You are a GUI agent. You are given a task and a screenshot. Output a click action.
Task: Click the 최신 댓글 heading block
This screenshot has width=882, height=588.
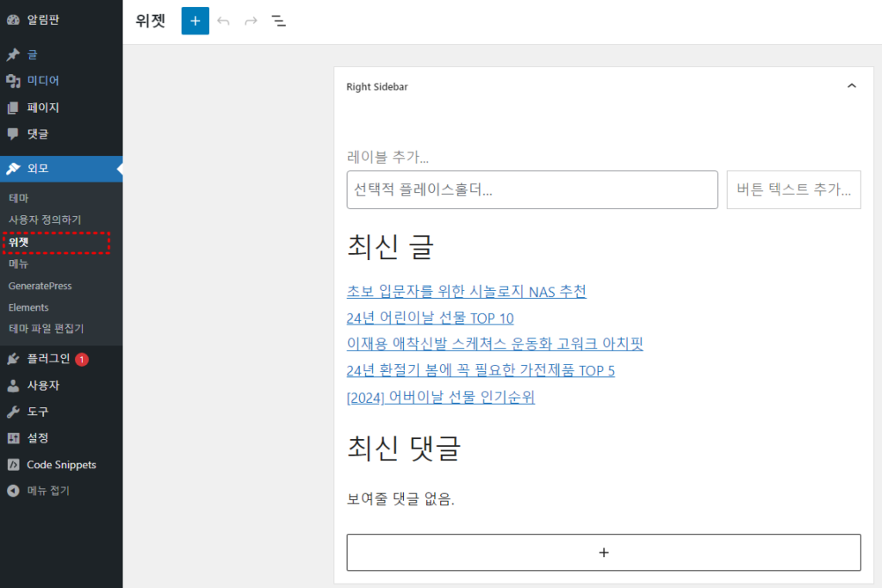(404, 448)
